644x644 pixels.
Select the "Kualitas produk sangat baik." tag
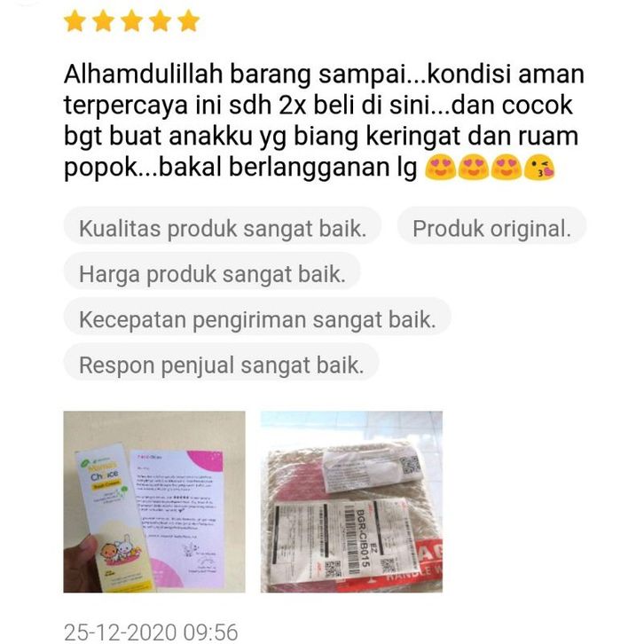click(x=223, y=228)
